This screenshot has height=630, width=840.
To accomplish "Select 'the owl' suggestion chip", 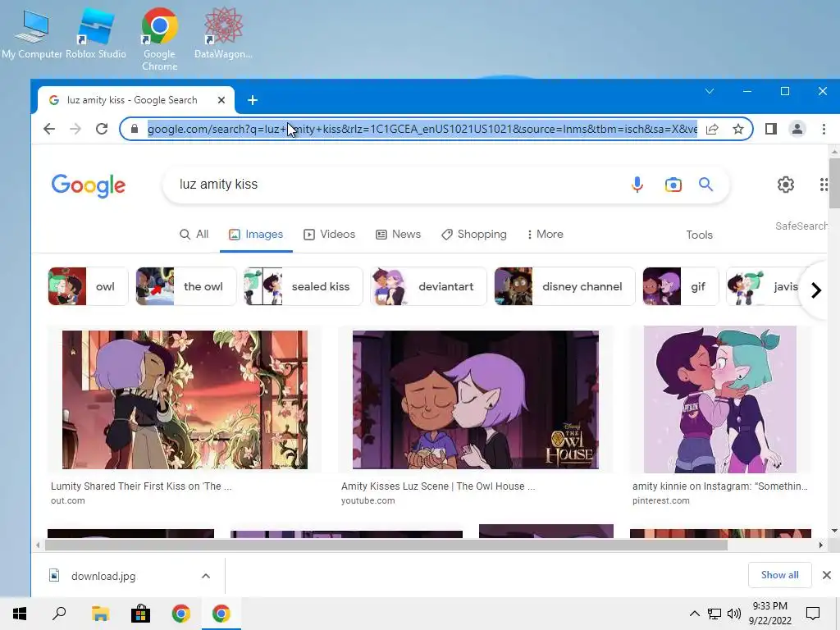I will [x=186, y=286].
